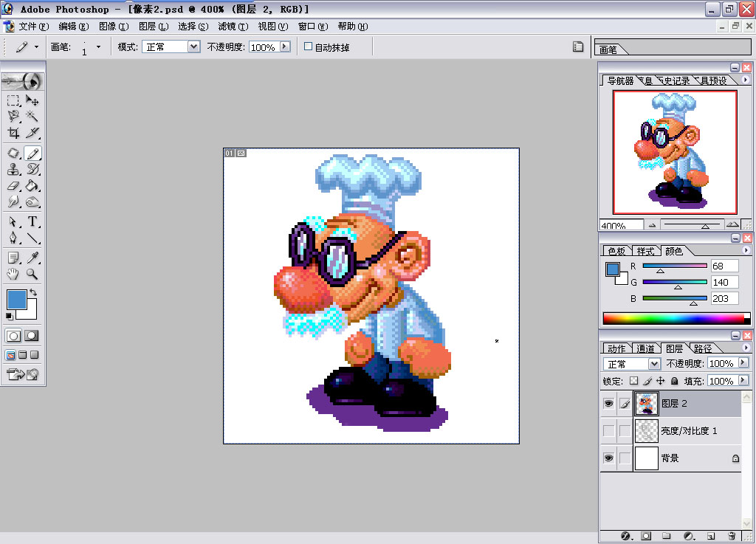
Task: Toggle the file browser palette icon
Action: [x=578, y=47]
